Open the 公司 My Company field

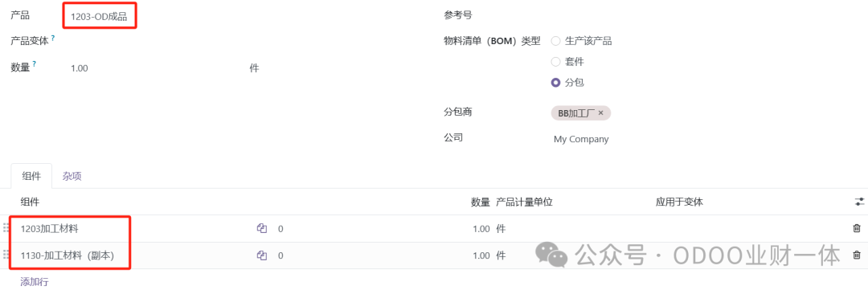click(x=581, y=140)
